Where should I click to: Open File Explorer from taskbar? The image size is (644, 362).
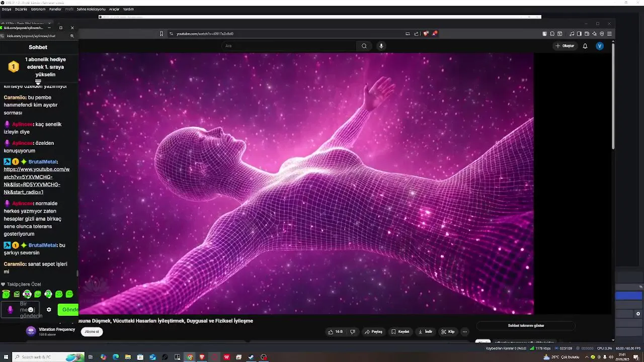(x=128, y=357)
